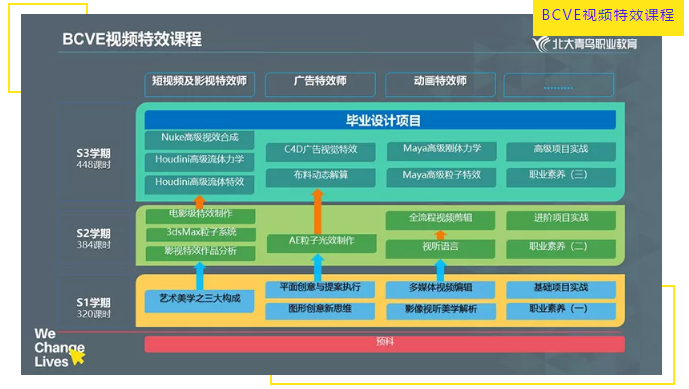Click blue arrow above 艺术美学之三大构成

pos(199,276)
